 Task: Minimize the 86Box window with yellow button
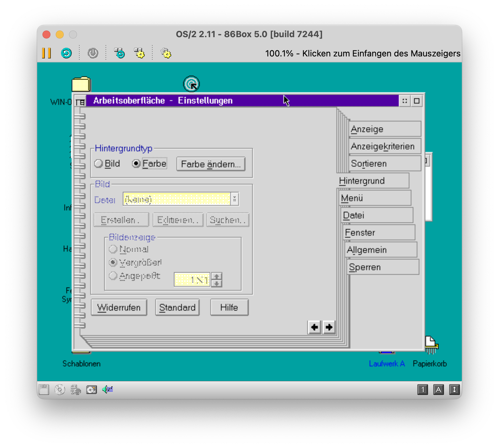coord(60,35)
